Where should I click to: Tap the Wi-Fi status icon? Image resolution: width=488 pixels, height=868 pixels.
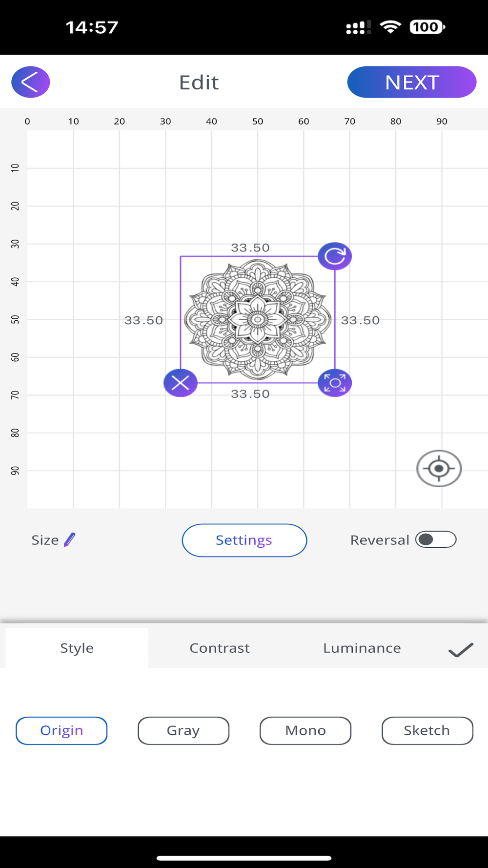pos(390,27)
